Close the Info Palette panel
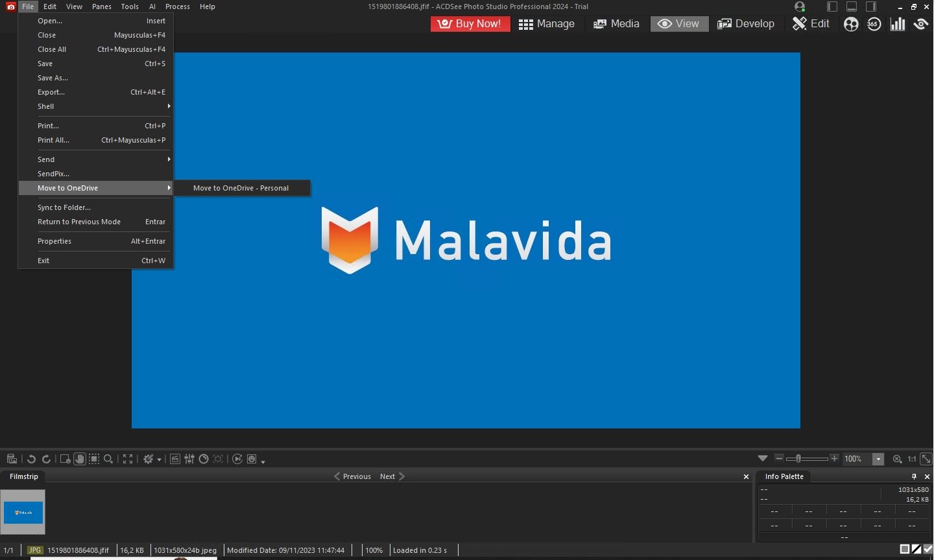Image resolution: width=934 pixels, height=560 pixels. coord(927,476)
